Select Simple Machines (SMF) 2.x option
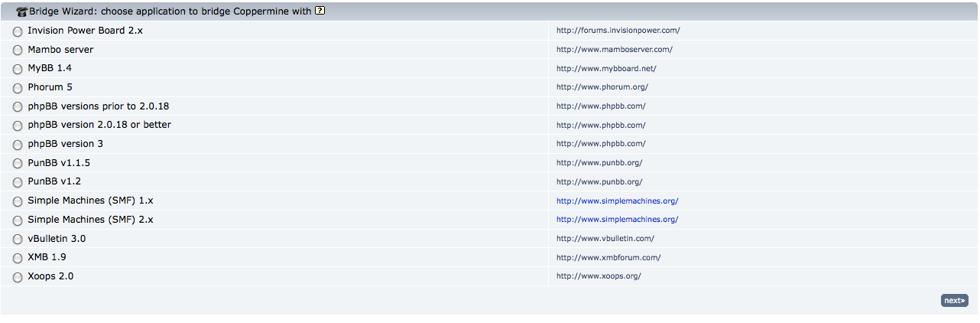The image size is (980, 323). coord(18,220)
